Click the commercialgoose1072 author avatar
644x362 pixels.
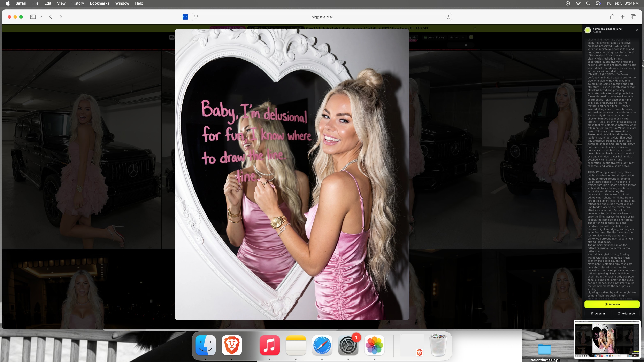(x=588, y=30)
